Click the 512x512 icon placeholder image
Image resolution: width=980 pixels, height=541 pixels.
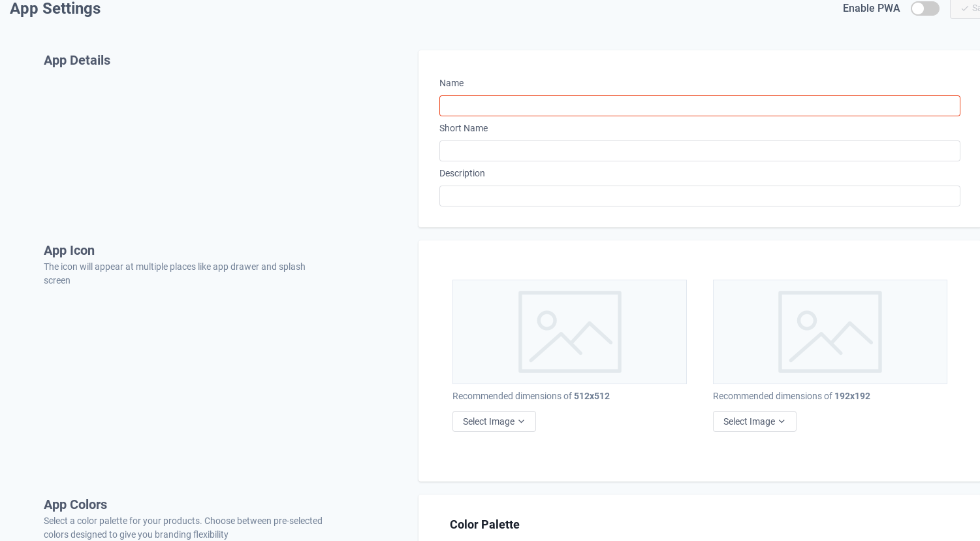[569, 332]
